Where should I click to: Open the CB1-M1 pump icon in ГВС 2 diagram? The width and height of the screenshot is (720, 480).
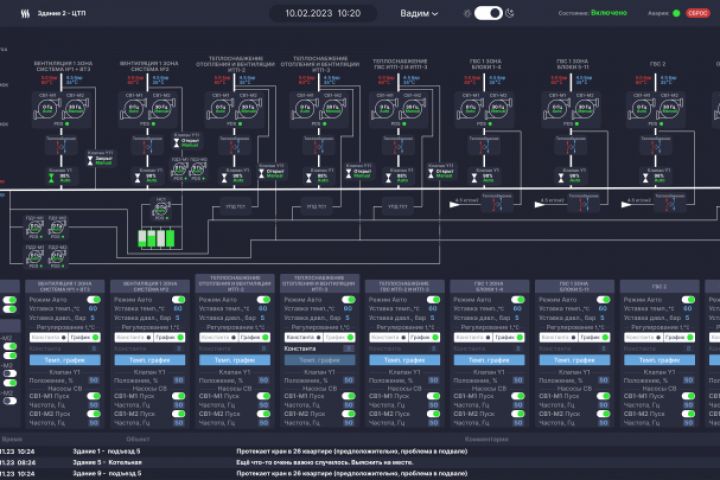[x=641, y=108]
